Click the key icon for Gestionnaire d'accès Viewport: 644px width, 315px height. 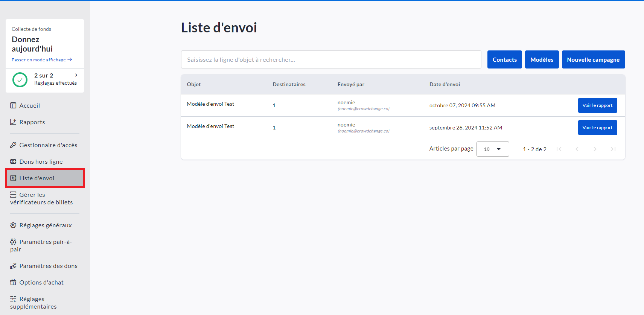(13, 145)
